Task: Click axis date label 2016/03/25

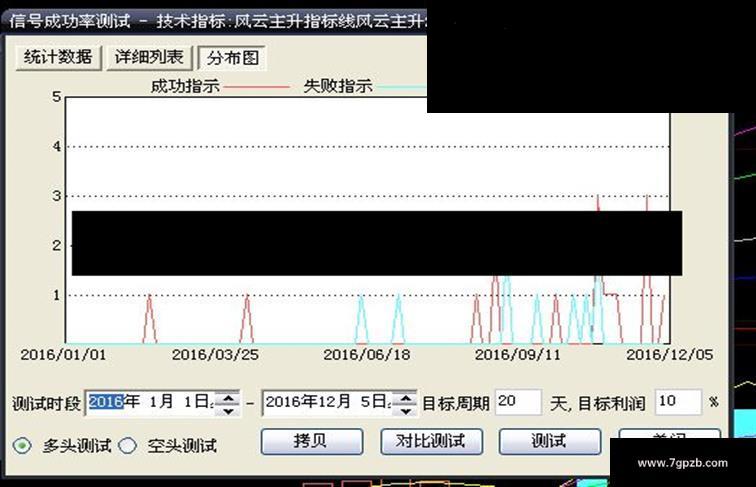Action: [x=215, y=355]
